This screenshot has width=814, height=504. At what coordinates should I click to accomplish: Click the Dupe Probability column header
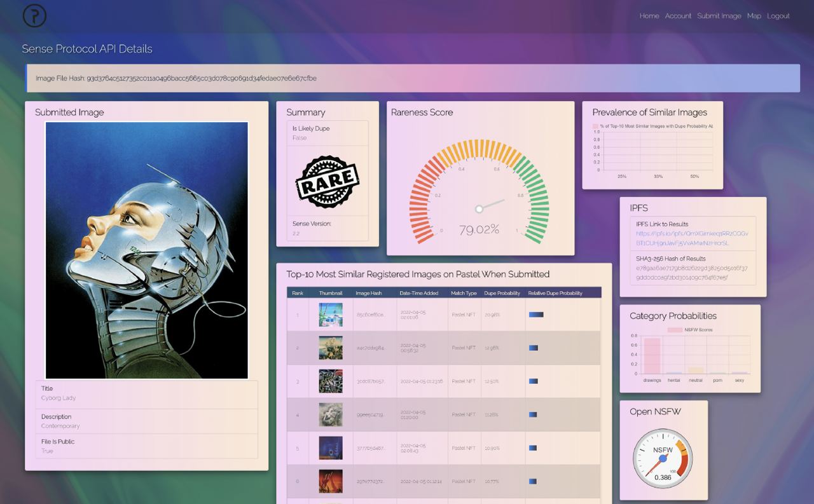point(502,293)
